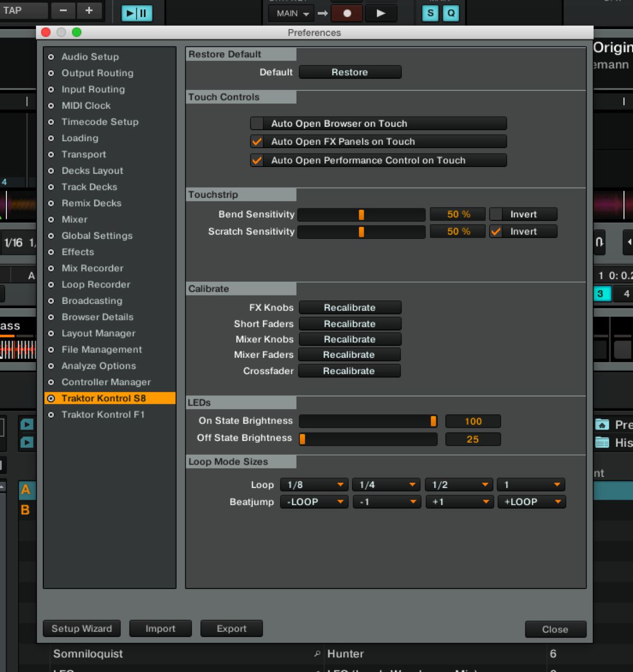Image resolution: width=633 pixels, height=672 pixels.
Task: Open the 1/8 Loop size dropdown
Action: [314, 485]
